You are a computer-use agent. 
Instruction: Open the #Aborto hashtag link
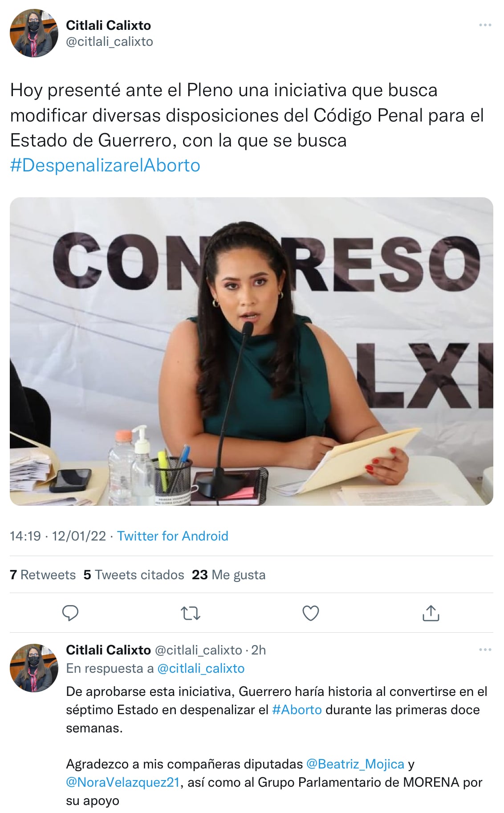(x=297, y=710)
